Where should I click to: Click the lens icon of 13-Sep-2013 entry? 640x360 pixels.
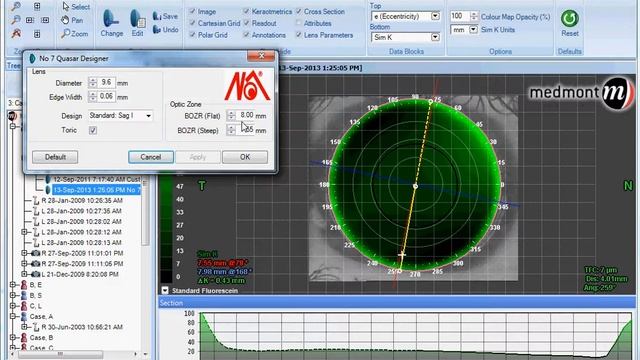pos(48,190)
